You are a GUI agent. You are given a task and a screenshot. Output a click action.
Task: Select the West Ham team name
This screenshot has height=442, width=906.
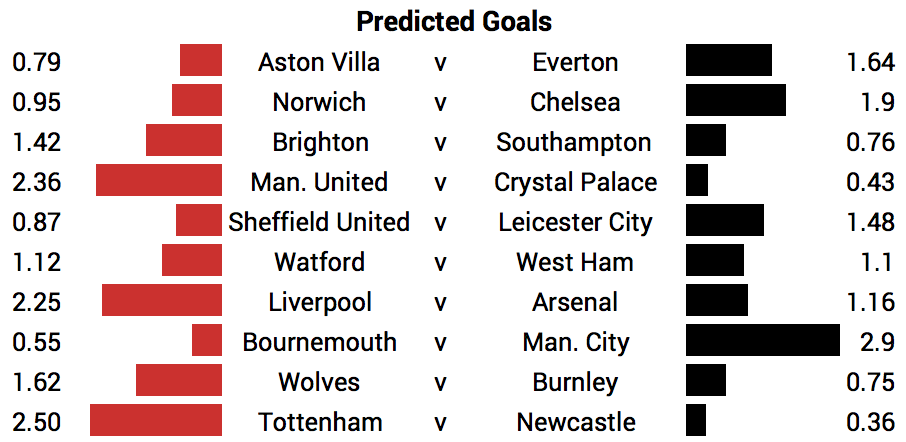point(575,262)
